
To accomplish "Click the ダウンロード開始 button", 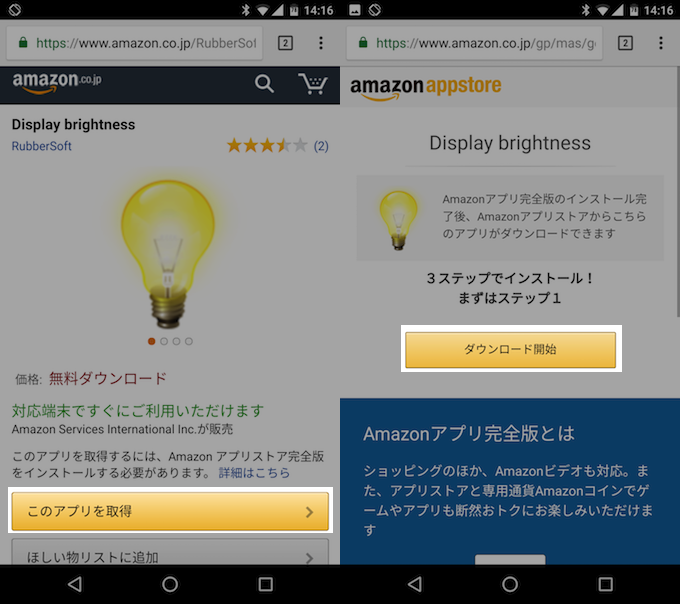I will [510, 349].
